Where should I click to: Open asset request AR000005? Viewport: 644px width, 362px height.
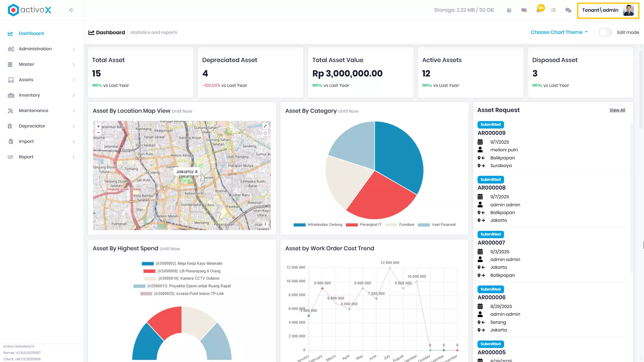click(x=491, y=353)
